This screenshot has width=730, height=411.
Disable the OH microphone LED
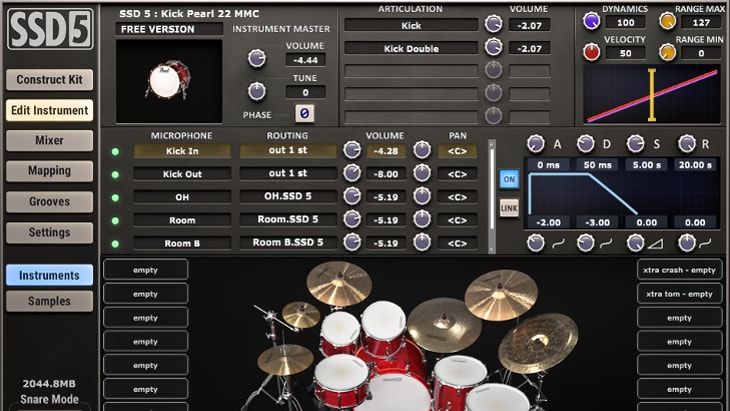point(115,197)
